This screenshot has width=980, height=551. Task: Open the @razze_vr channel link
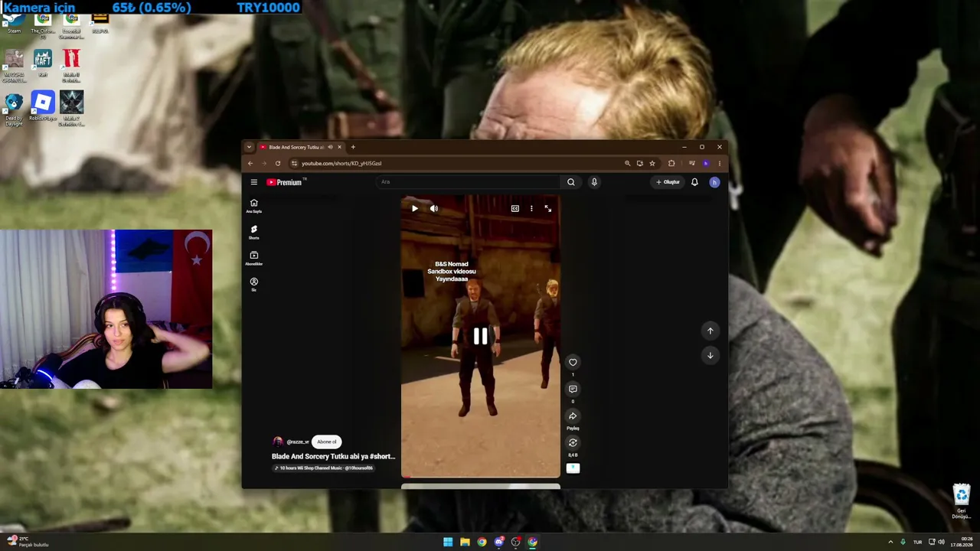click(298, 442)
